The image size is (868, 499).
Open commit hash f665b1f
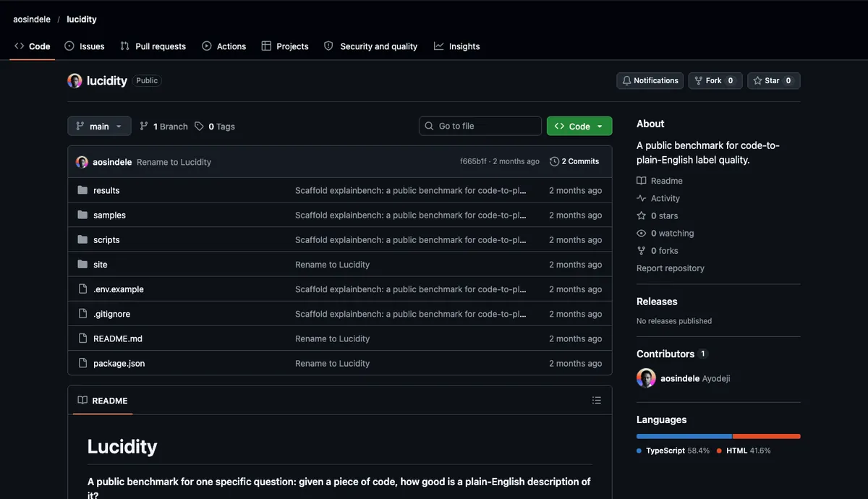473,161
